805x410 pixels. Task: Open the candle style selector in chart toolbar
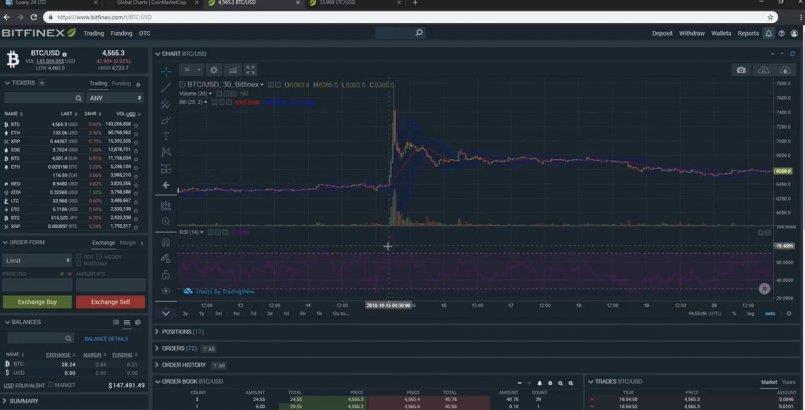coord(191,70)
